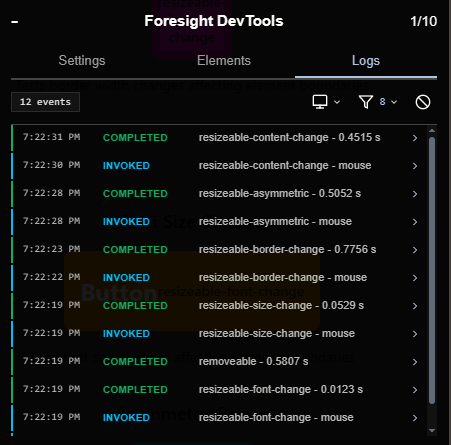Click the 12 events counter
Screen dimensions: 451x445
(45, 102)
